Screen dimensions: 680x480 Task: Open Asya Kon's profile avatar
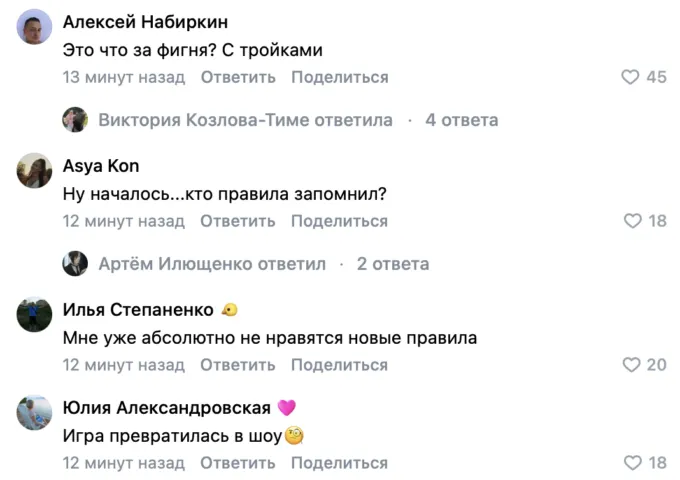[35, 170]
